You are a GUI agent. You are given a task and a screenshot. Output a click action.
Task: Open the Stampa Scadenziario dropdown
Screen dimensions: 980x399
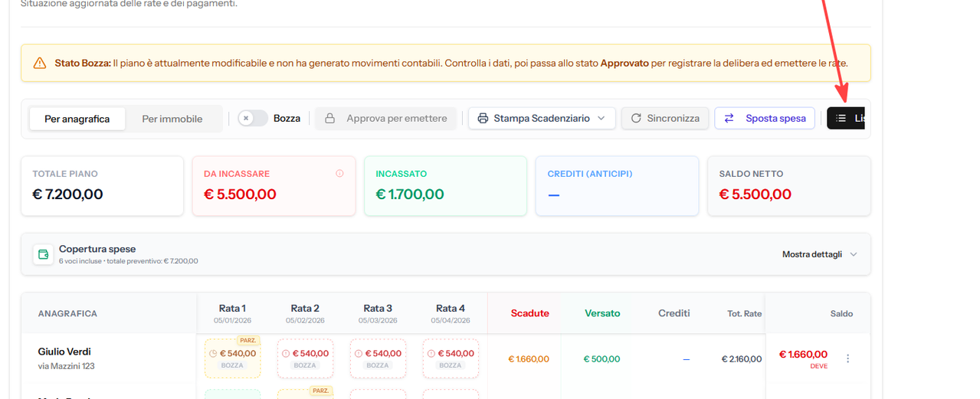542,119
